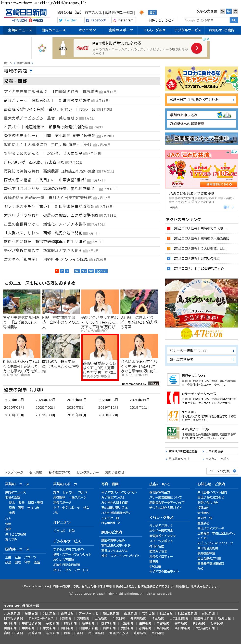The height and width of the screenshot is (644, 241).
Task: Click the red arrow on Coca-Cola ad
Action: click(x=197, y=48)
